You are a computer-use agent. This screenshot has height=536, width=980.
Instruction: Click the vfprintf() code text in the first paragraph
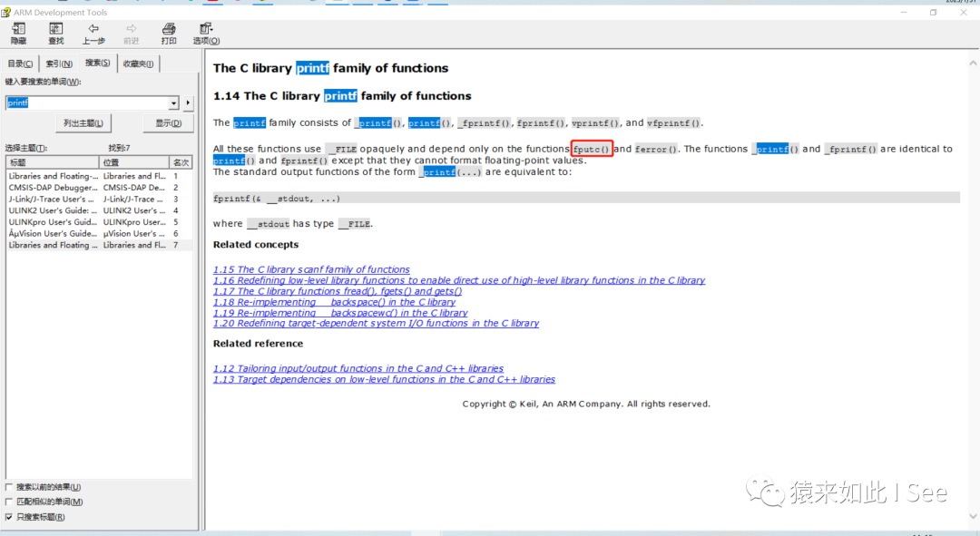point(673,123)
